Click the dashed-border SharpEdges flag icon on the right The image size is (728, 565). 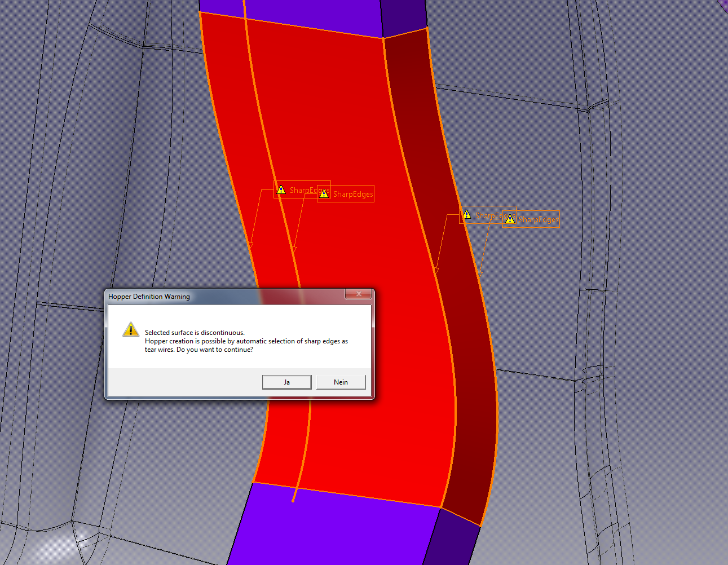(510, 219)
